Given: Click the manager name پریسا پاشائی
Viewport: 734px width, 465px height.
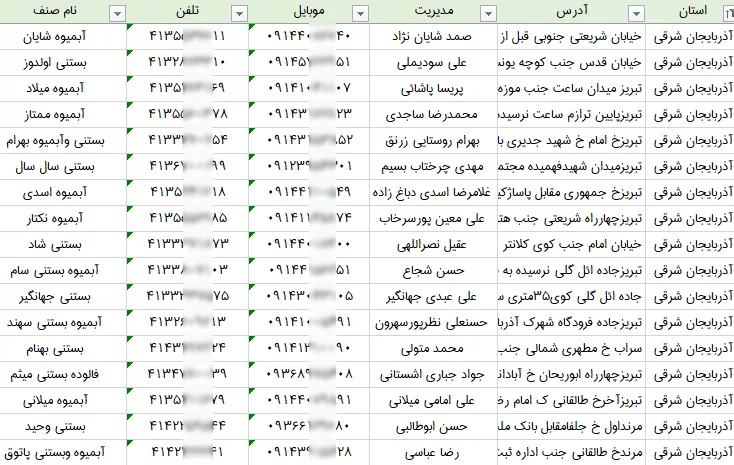Looking at the screenshot, I should (x=432, y=88).
